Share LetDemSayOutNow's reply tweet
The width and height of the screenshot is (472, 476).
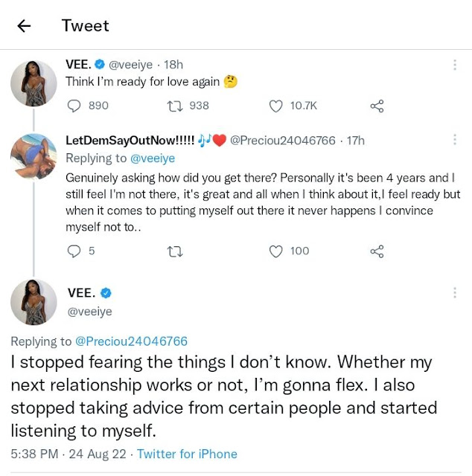pyautogui.click(x=377, y=251)
